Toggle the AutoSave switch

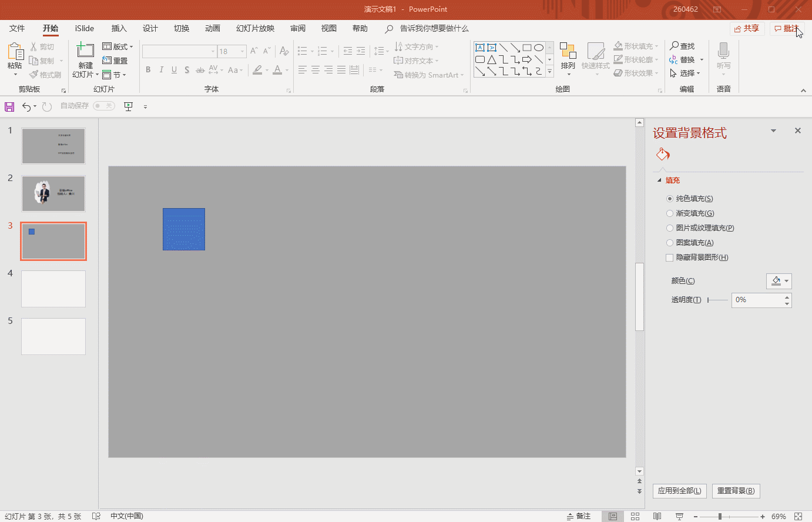coord(104,106)
